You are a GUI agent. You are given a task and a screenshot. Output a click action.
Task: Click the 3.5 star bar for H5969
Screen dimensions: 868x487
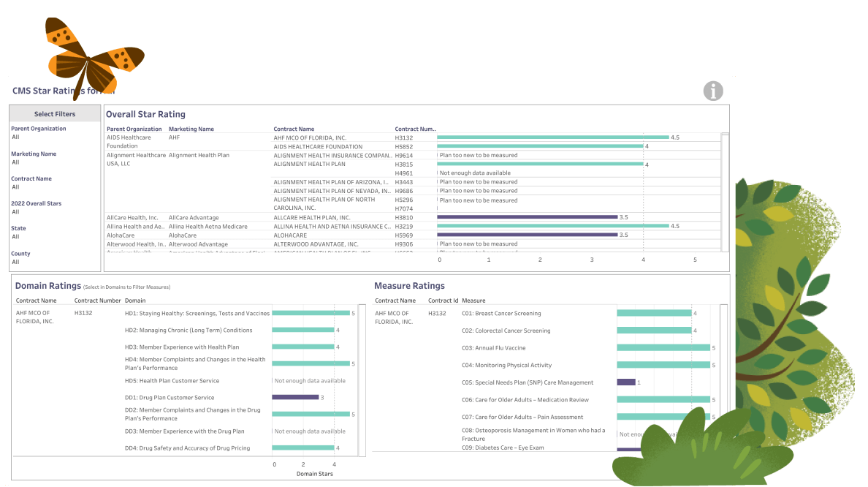coord(527,235)
